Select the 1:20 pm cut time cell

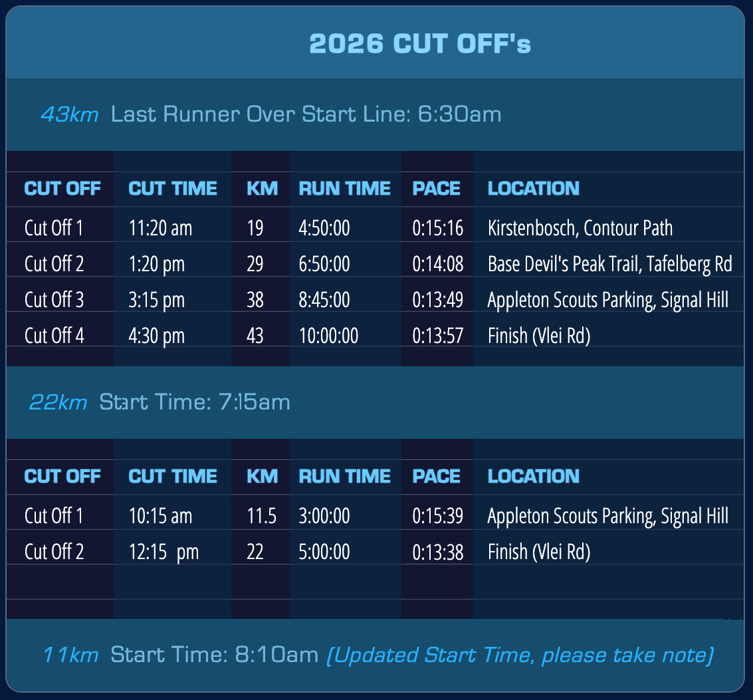click(157, 264)
